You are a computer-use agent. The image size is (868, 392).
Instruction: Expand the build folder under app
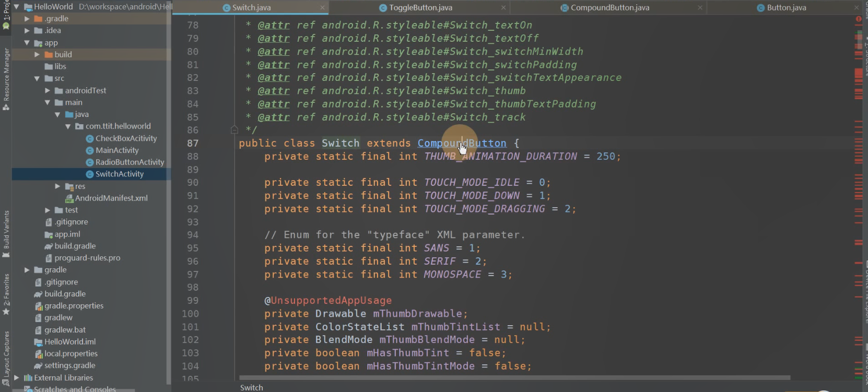[x=37, y=54]
